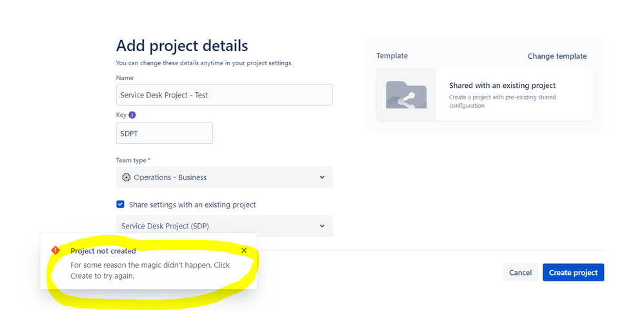
Task: Click the project Name input field
Action: tap(224, 95)
